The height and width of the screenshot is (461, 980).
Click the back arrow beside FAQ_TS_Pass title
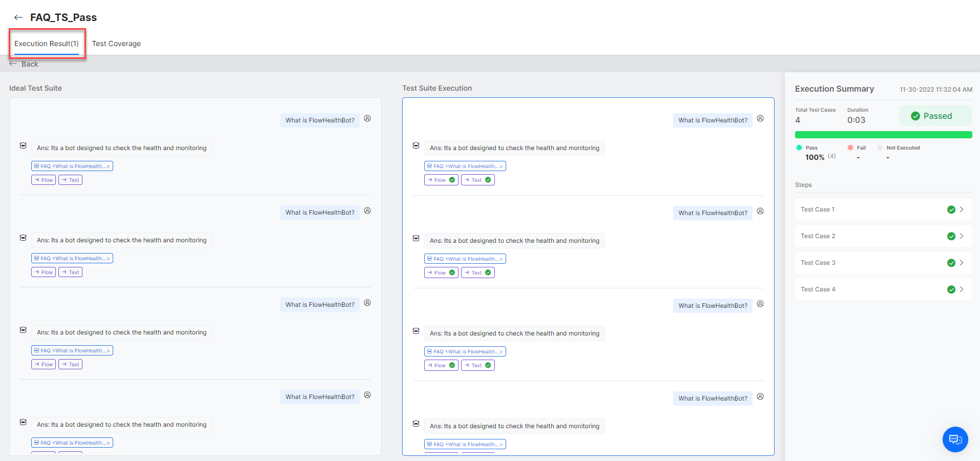(x=18, y=17)
